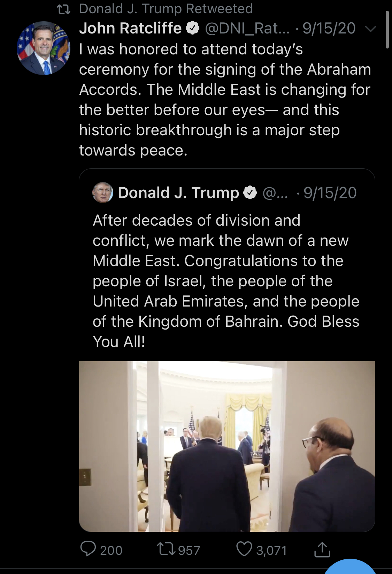Open the Oval Office video thumbnail
The image size is (392, 574).
(227, 446)
